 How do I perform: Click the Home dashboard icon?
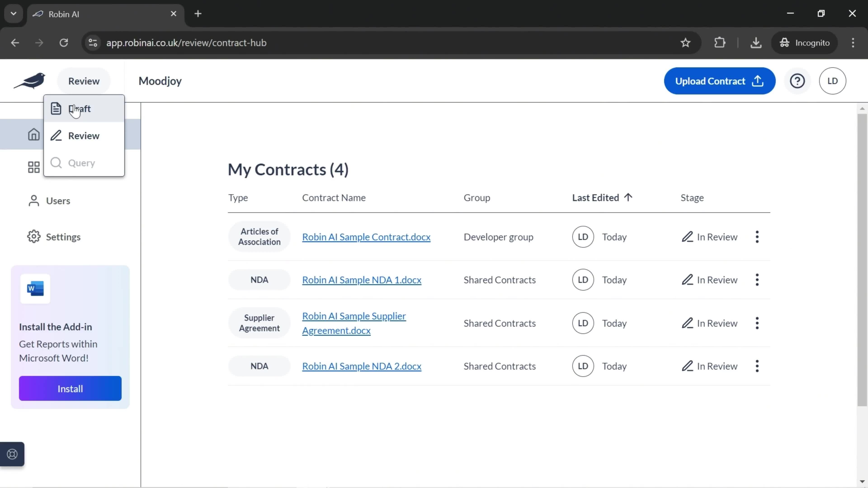click(33, 134)
